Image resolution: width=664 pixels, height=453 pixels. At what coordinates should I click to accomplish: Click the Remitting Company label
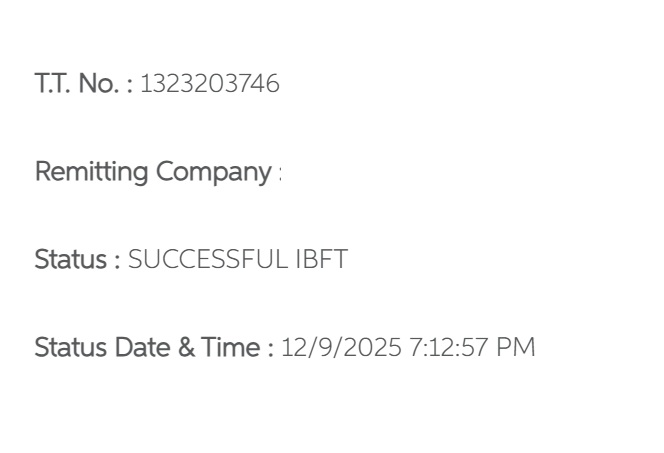click(153, 173)
